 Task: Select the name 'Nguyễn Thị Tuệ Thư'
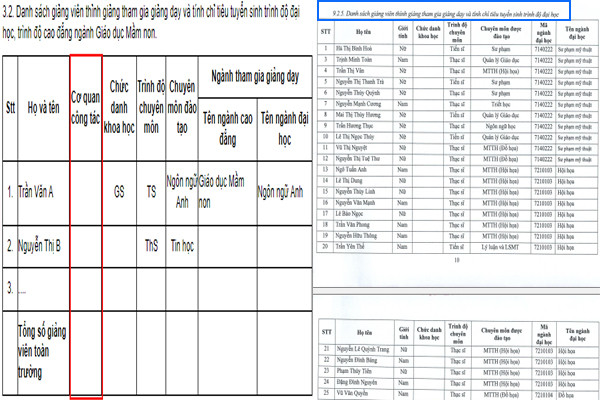click(x=357, y=159)
